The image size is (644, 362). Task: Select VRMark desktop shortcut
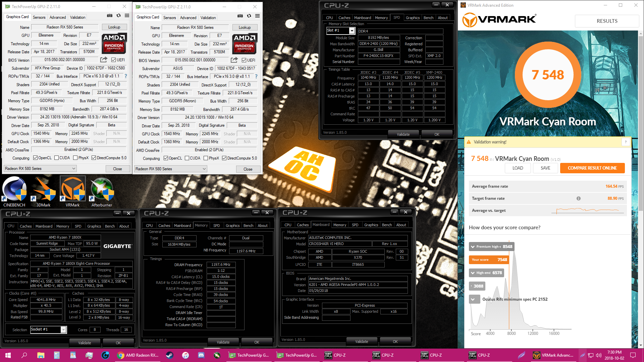[73, 192]
